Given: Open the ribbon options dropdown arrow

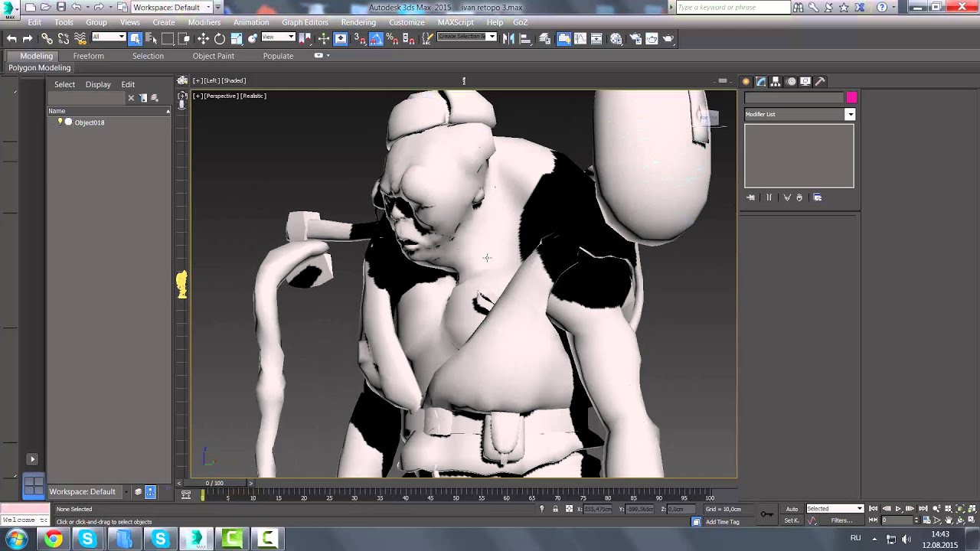Looking at the screenshot, I should coord(328,55).
